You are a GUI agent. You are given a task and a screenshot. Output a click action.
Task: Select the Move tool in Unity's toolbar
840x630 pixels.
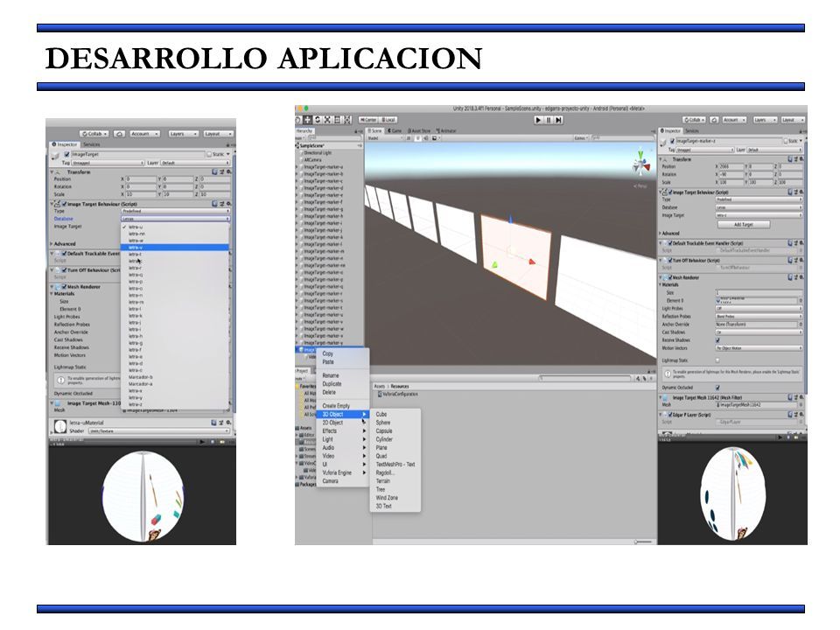308,120
